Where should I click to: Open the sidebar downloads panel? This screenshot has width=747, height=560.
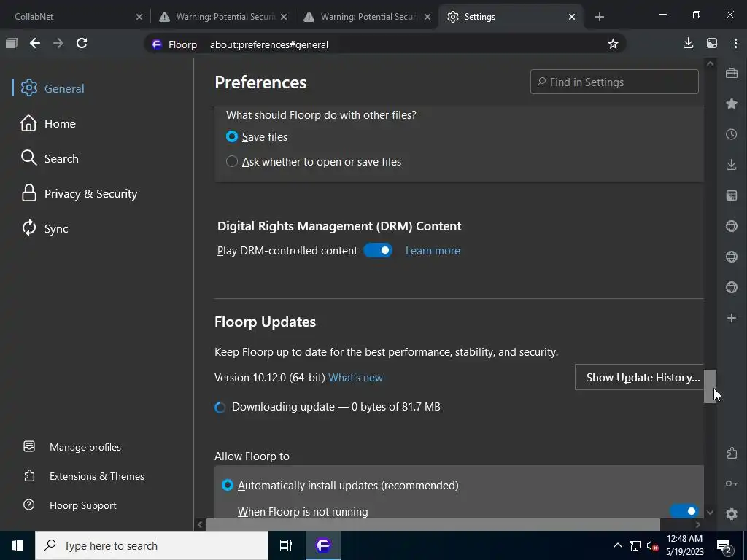tap(731, 165)
